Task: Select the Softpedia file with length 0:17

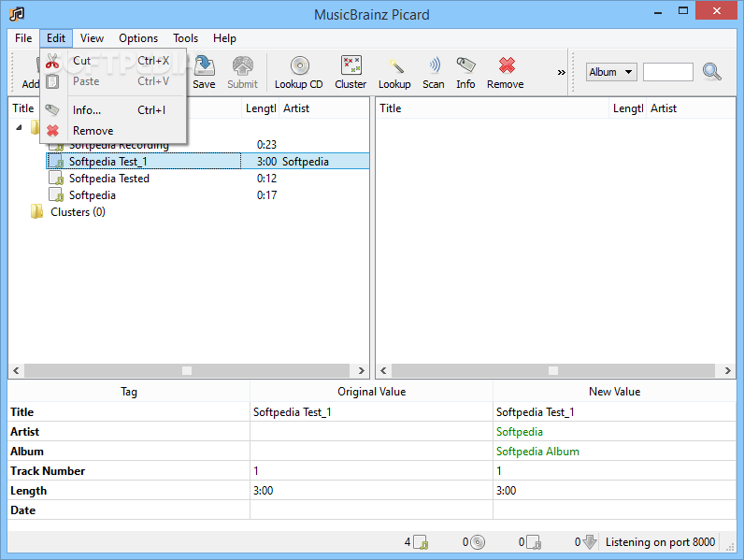Action: (207, 195)
